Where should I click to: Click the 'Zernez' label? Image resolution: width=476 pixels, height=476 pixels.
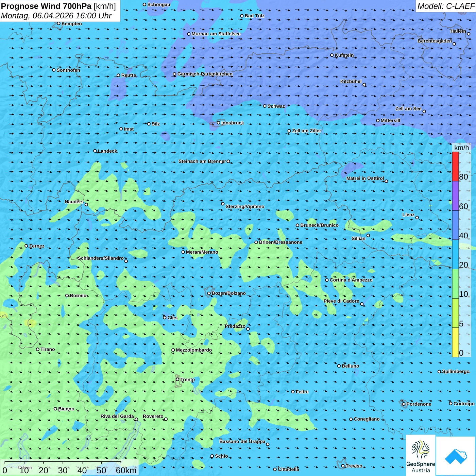(37, 246)
